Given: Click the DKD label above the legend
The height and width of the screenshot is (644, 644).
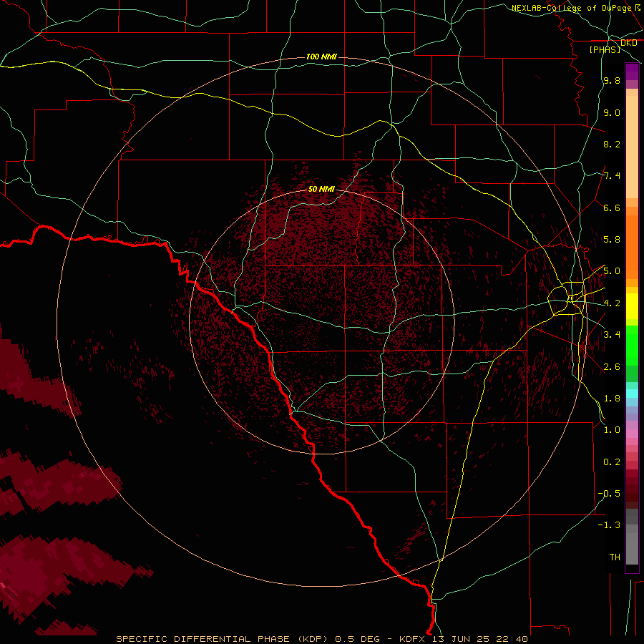Looking at the screenshot, I should pyautogui.click(x=628, y=43).
